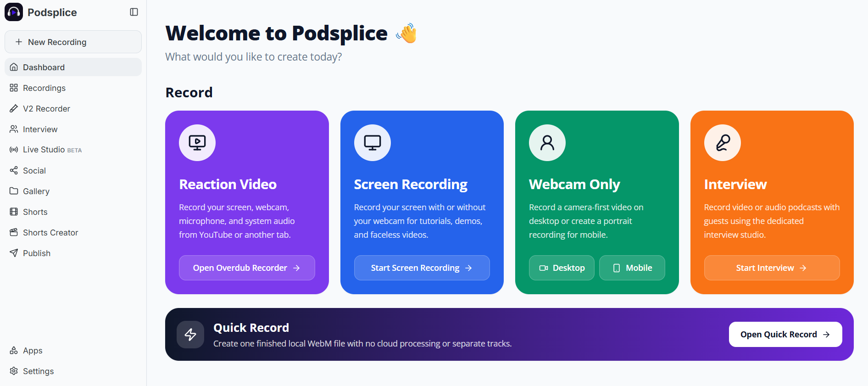
Task: Click the Interview card microphone icon
Action: click(723, 143)
